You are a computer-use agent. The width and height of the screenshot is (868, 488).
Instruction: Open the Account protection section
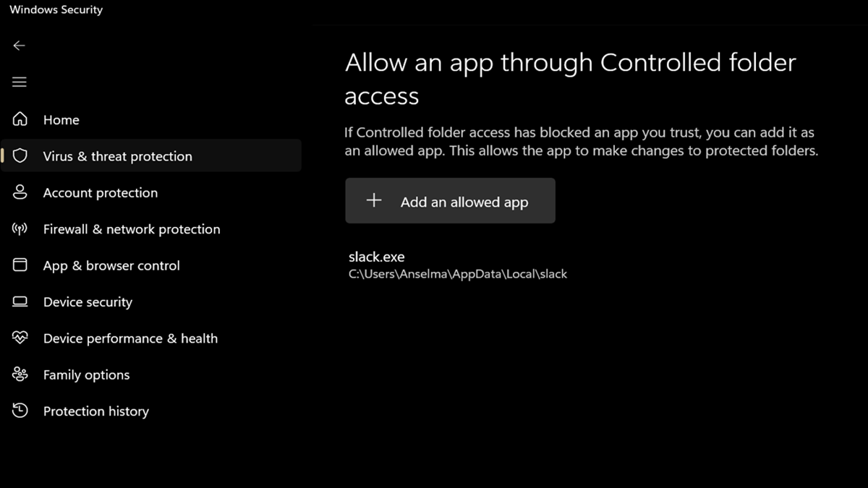pyautogui.click(x=100, y=193)
